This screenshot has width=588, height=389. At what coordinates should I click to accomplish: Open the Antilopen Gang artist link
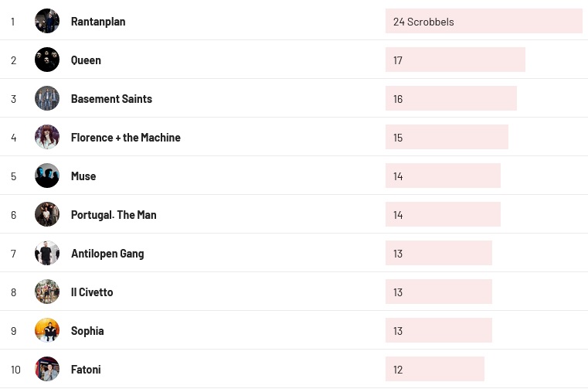click(x=107, y=254)
